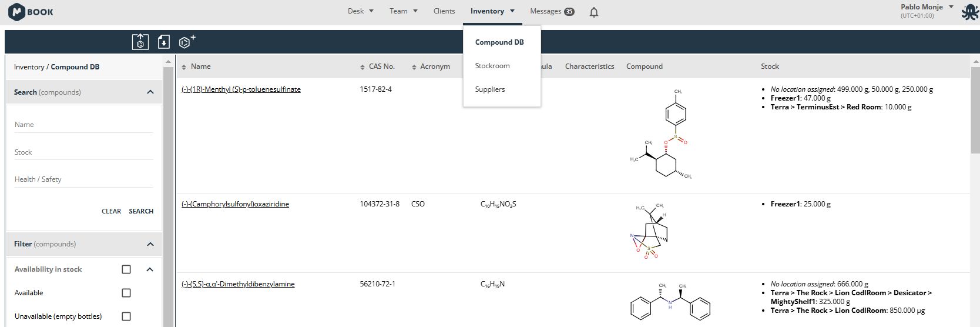Click Inventory breadcrumb link
Screen dimensions: 980x327
tap(29, 67)
